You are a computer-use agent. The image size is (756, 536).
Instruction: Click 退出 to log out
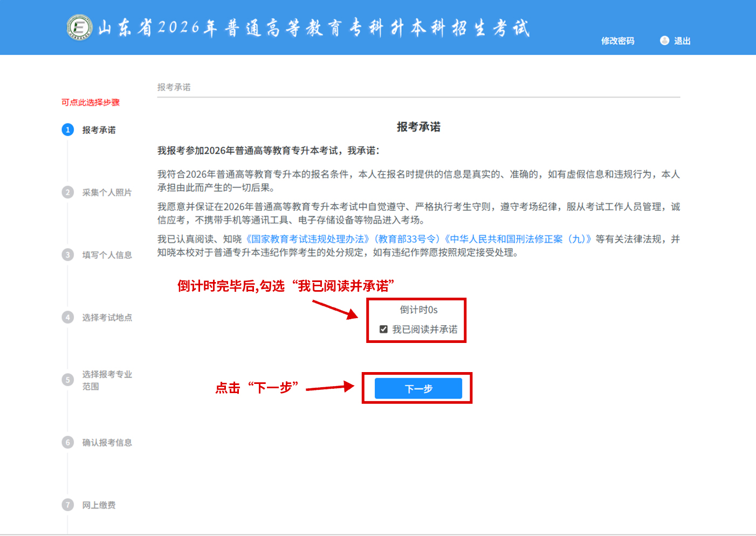[x=682, y=41]
